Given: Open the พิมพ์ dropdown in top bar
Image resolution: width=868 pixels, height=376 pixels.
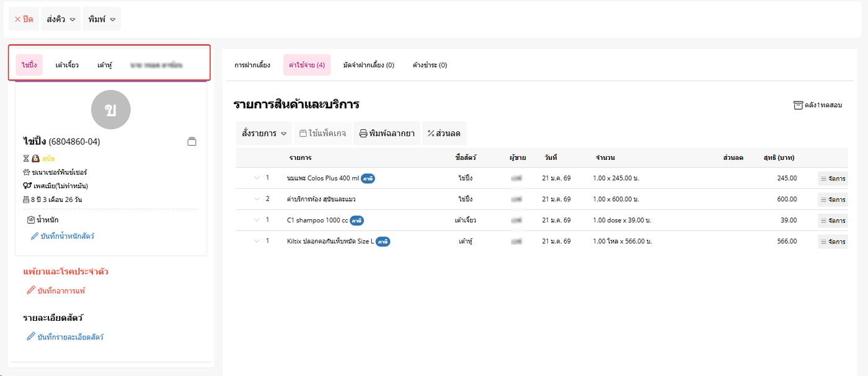Looking at the screenshot, I should point(102,19).
